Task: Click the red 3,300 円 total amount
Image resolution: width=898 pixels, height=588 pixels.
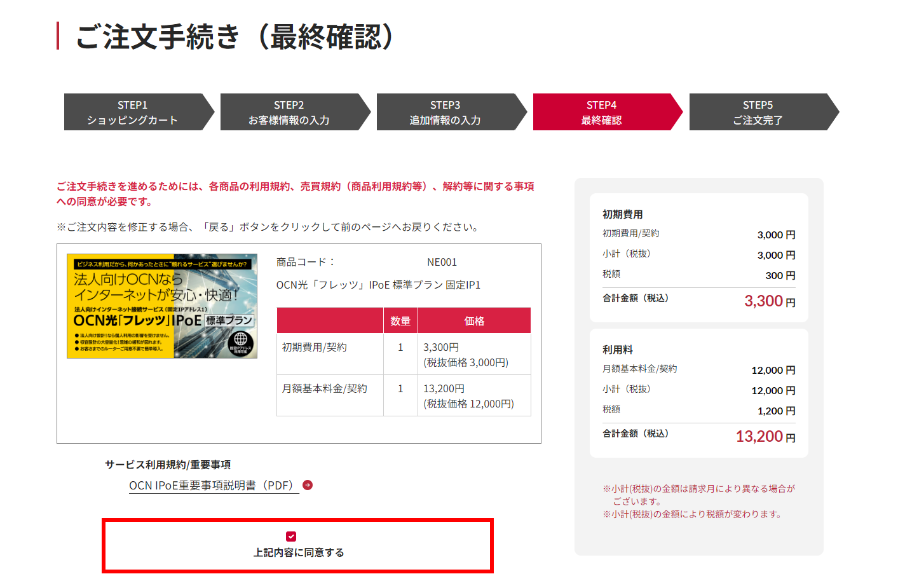Action: tap(770, 301)
